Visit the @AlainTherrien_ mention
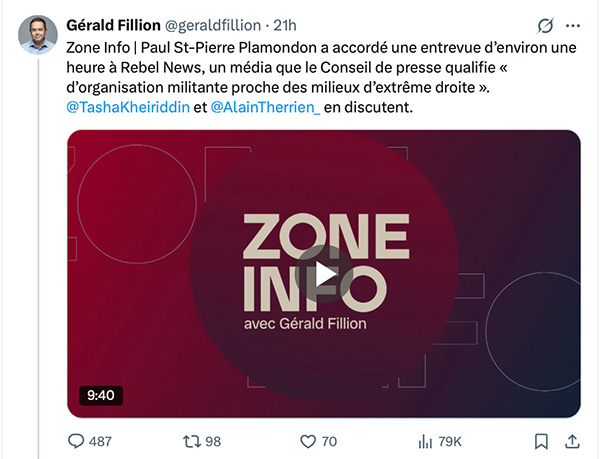The height and width of the screenshot is (459, 600). (x=265, y=107)
